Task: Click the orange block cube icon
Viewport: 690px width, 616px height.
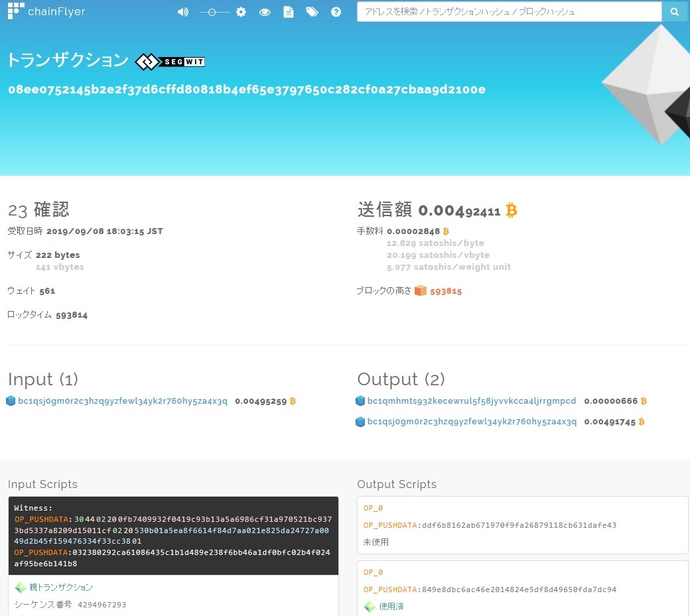Action: (x=421, y=290)
